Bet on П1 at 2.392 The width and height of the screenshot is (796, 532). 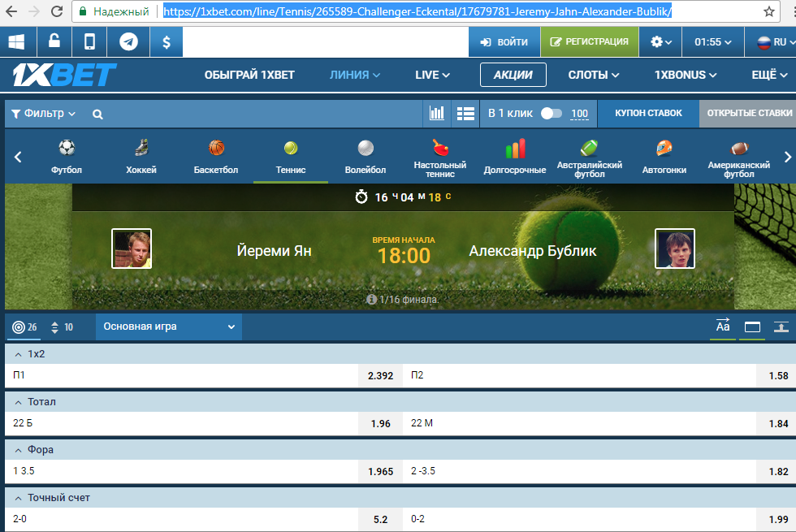click(x=381, y=375)
